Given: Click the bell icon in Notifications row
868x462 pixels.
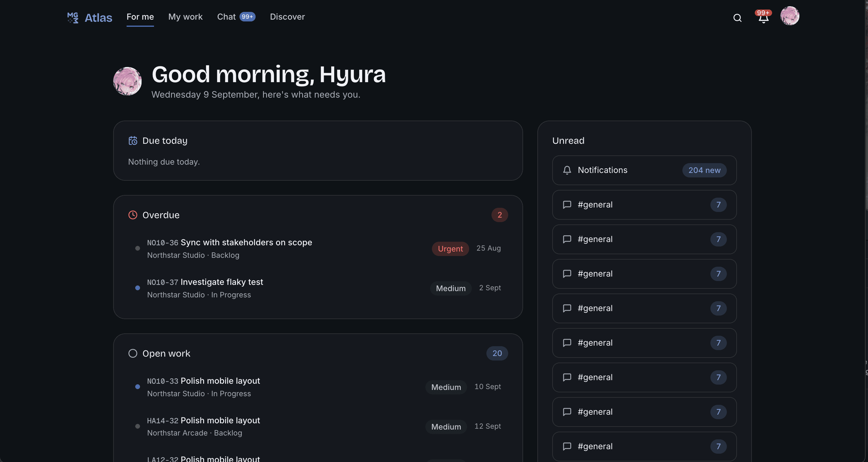Looking at the screenshot, I should [567, 170].
